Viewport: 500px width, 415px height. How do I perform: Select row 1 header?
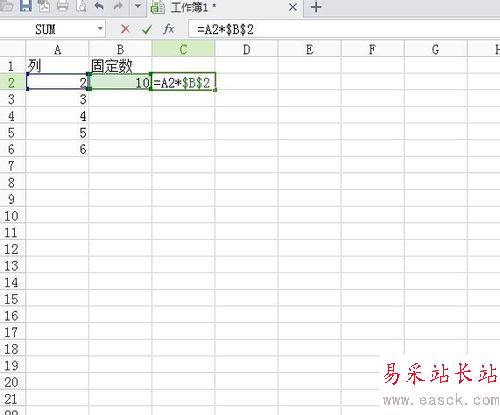click(12, 65)
